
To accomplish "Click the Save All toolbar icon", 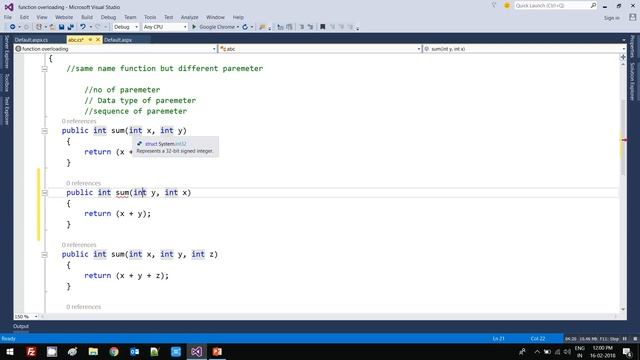I will (x=71, y=27).
